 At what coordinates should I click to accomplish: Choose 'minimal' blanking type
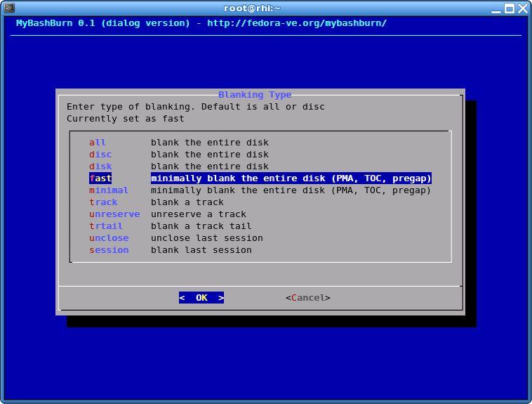point(109,190)
